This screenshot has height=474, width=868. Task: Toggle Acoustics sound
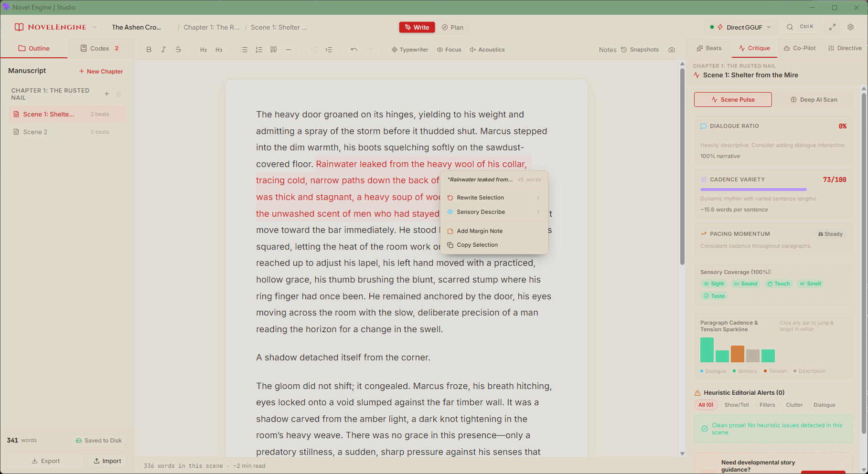[x=487, y=50]
